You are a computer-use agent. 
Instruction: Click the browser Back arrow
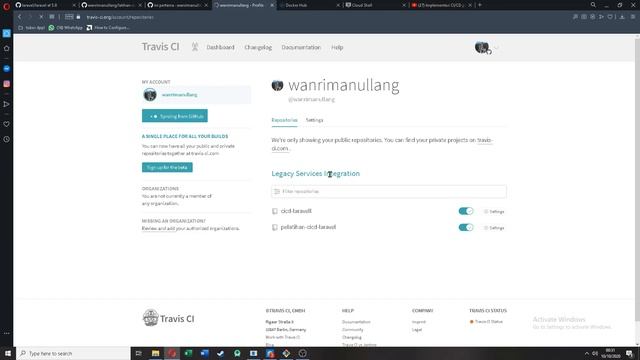[20, 17]
